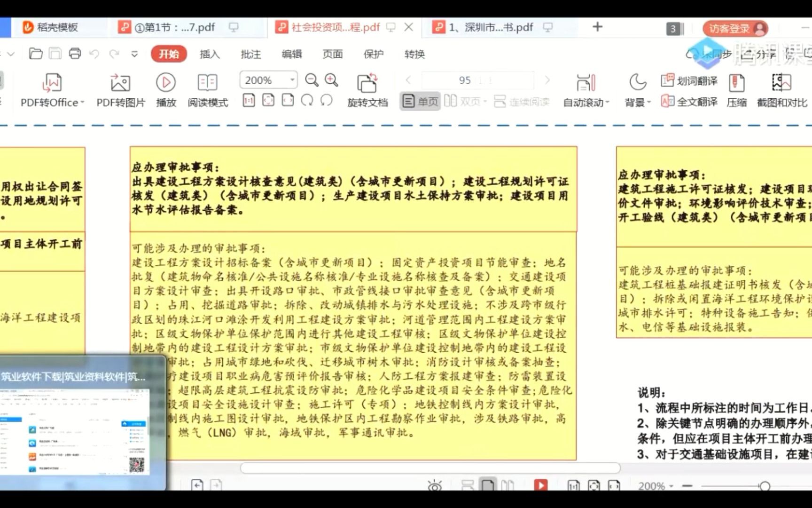The image size is (812, 508).
Task: Expand the 双页 dropdown arrow
Action: 484,102
